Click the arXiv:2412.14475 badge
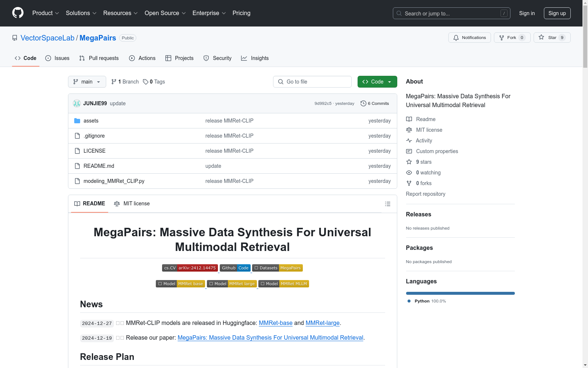 coord(190,268)
